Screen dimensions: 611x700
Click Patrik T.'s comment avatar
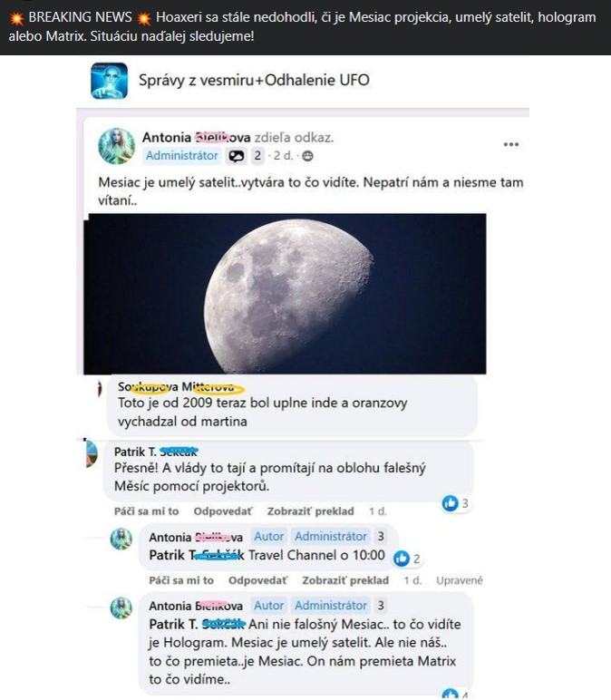tap(92, 453)
